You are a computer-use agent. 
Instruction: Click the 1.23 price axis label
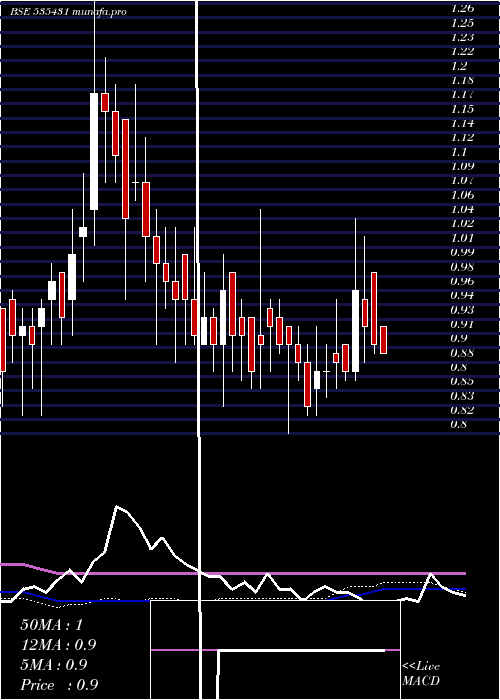[462, 37]
